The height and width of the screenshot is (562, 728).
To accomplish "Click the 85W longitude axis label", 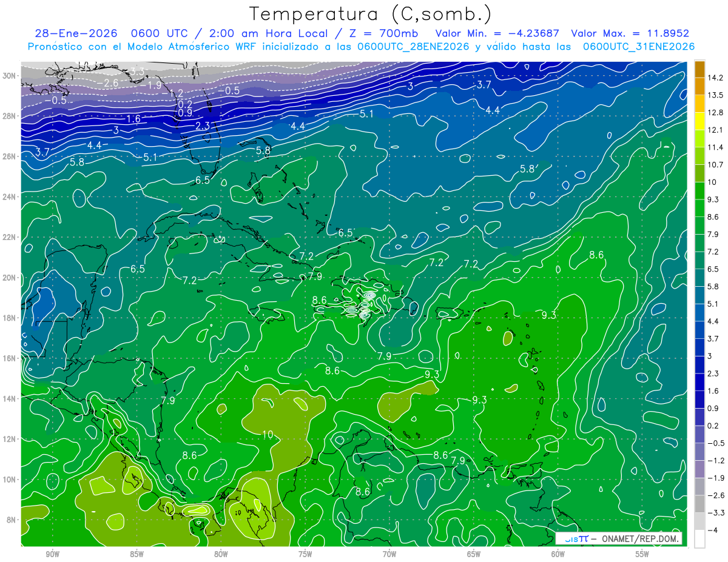I will [137, 554].
